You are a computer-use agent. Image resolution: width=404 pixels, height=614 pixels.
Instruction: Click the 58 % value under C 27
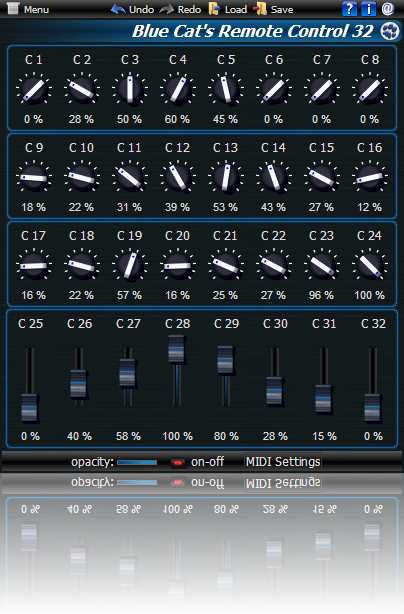tap(128, 436)
